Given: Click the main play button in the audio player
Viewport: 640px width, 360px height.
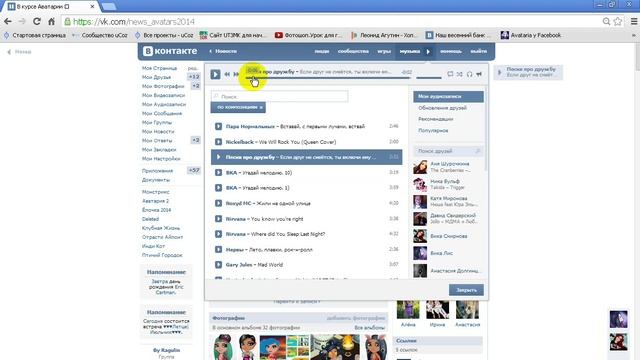Looking at the screenshot, I should [x=215, y=74].
